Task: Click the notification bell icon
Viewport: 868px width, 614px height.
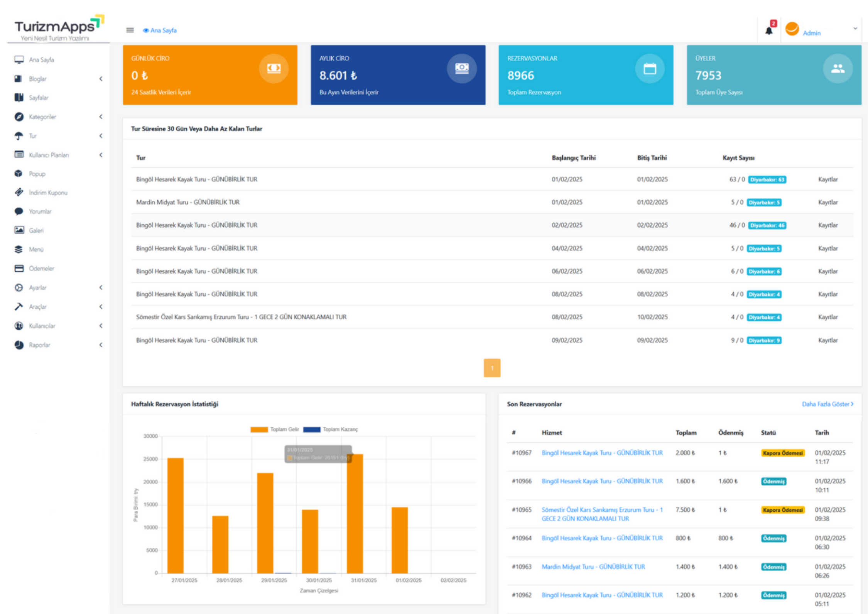Action: [768, 31]
